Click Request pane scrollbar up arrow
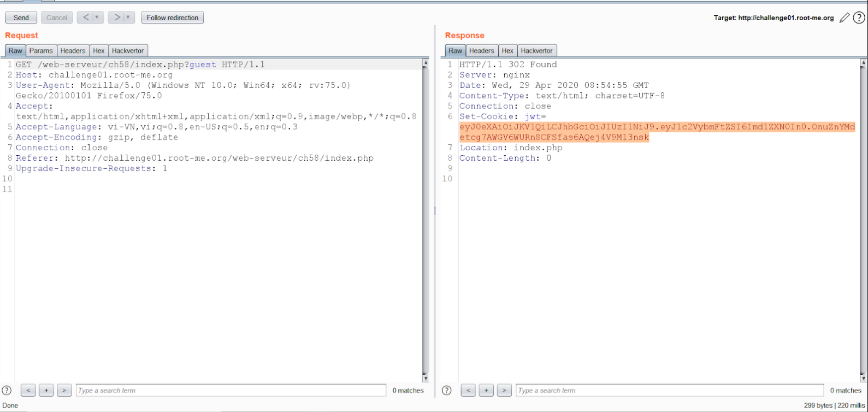This screenshot has height=412, width=868. point(426,63)
